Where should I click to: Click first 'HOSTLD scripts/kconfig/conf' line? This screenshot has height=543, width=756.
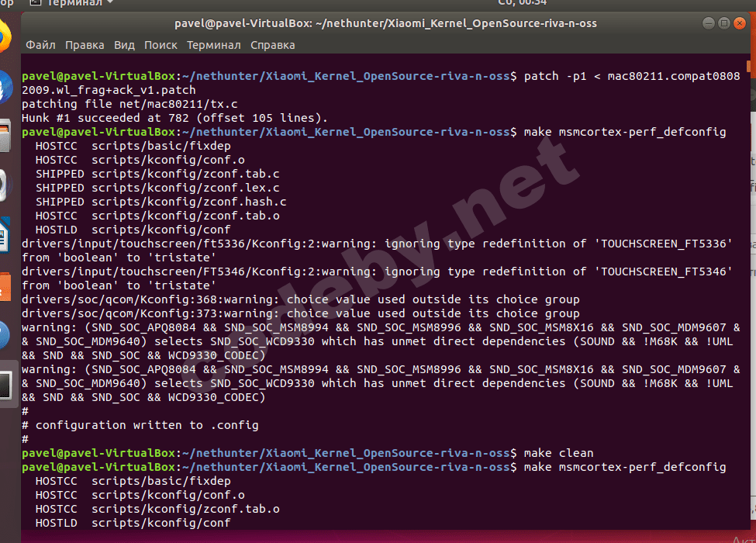pos(133,230)
